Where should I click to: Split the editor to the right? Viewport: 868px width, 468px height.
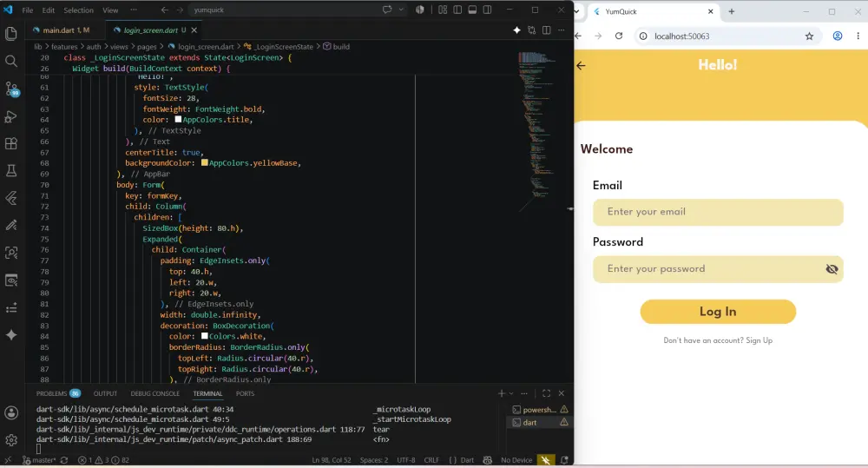[546, 30]
